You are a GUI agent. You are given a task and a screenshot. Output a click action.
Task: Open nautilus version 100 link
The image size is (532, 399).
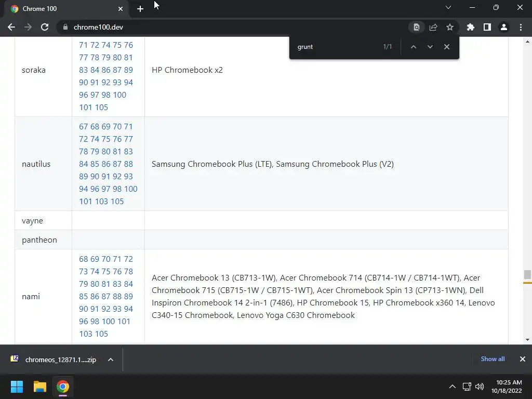tap(130, 189)
